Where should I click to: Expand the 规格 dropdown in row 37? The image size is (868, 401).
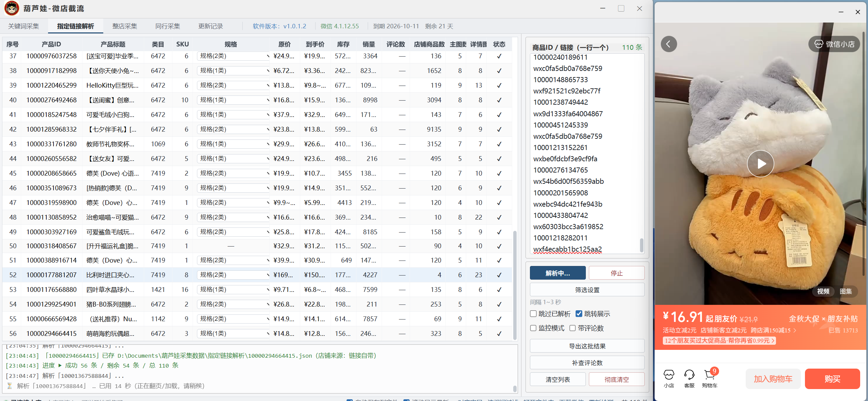pos(233,56)
